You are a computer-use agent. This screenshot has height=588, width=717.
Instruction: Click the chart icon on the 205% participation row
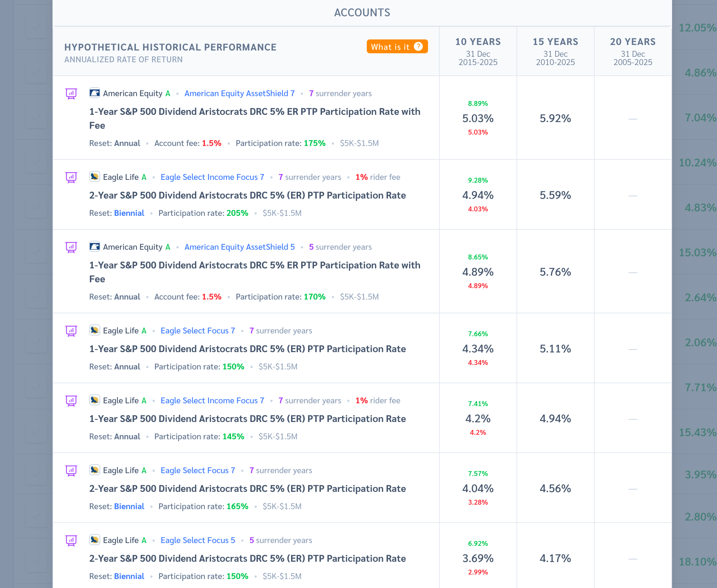tap(71, 177)
